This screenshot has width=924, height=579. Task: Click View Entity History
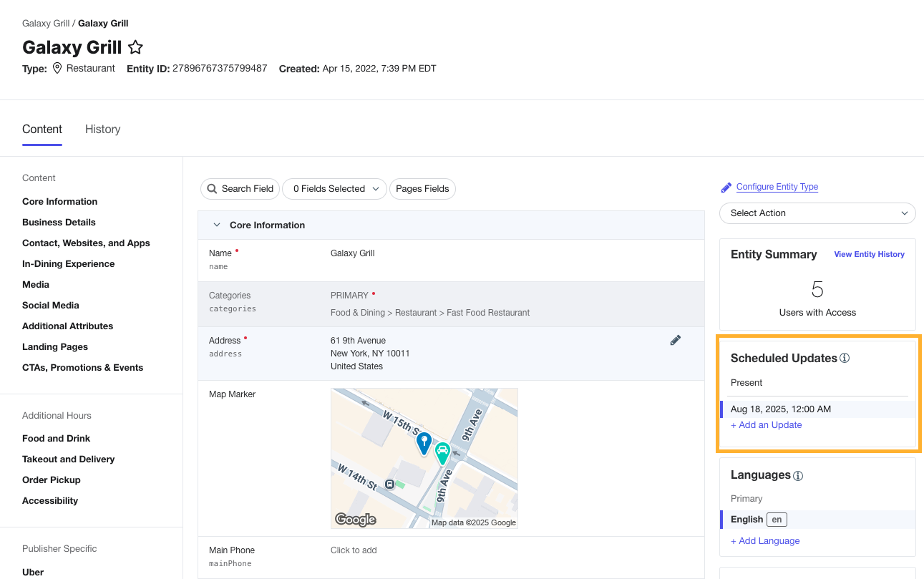point(869,254)
